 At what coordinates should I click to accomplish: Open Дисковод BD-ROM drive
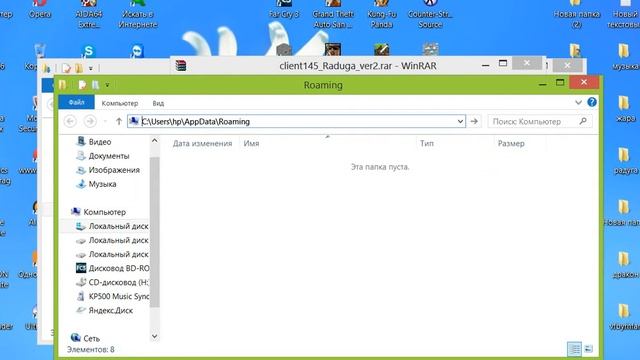[112, 268]
